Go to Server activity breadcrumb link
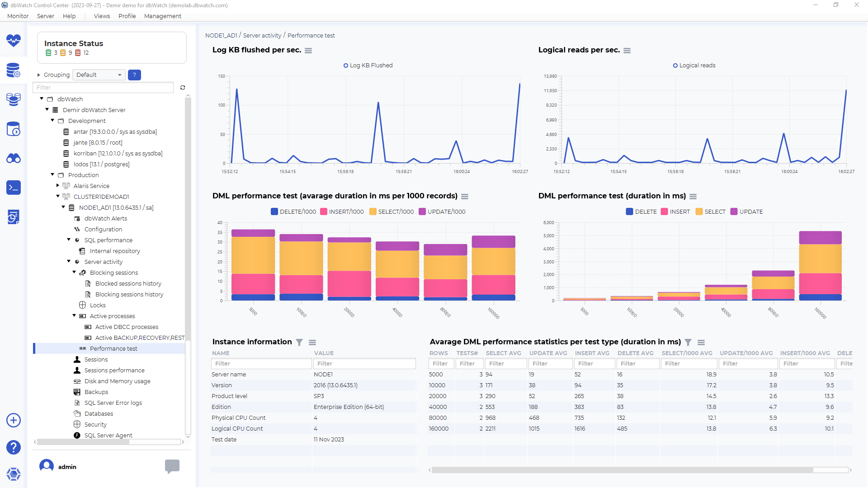Viewport: 868px width, 488px height. point(262,36)
